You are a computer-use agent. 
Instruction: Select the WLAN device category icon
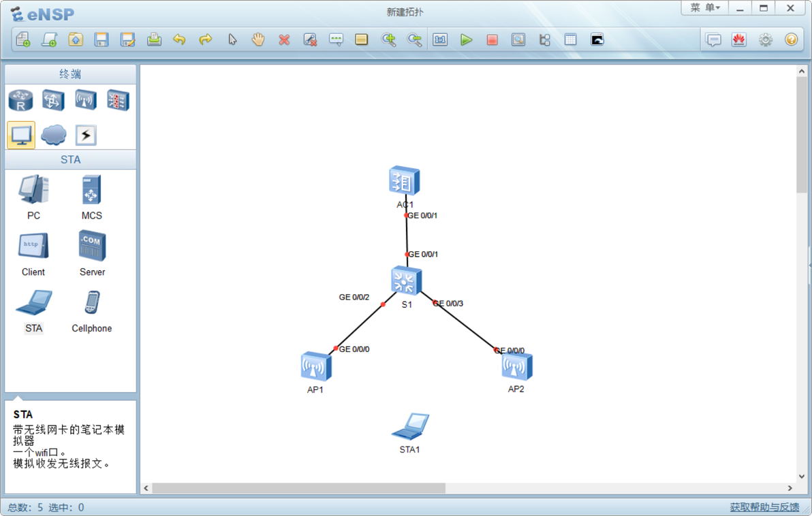pos(86,100)
